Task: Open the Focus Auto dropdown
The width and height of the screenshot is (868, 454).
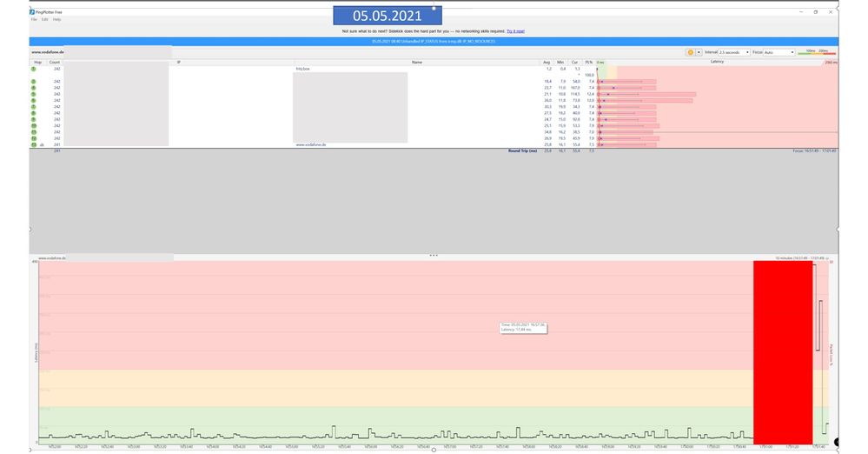Action: pyautogui.click(x=779, y=52)
